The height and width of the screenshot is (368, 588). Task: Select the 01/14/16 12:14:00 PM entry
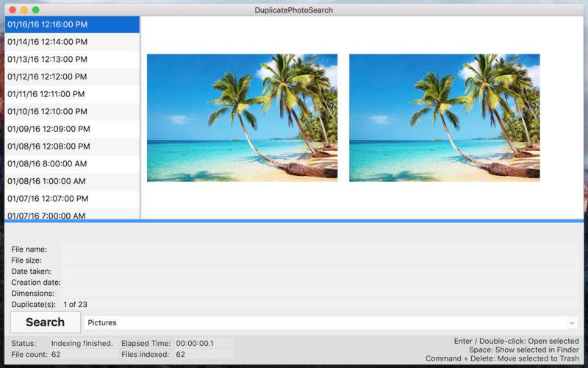coord(72,42)
